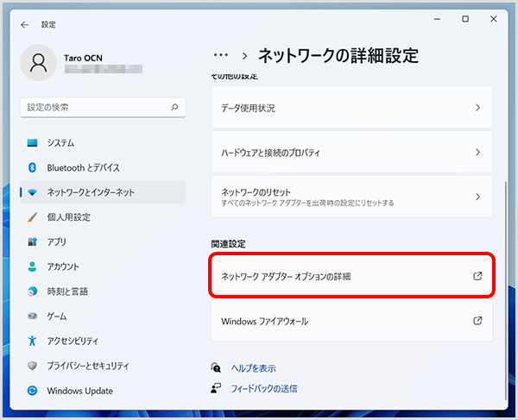518x420 pixels.
Task: Open アプリ settings category
Action: coord(56,242)
